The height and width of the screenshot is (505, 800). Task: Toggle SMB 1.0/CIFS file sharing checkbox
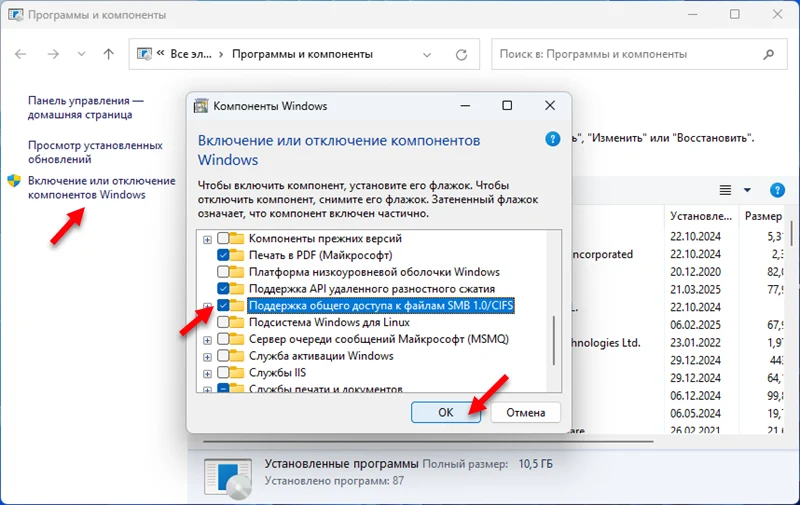click(223, 306)
